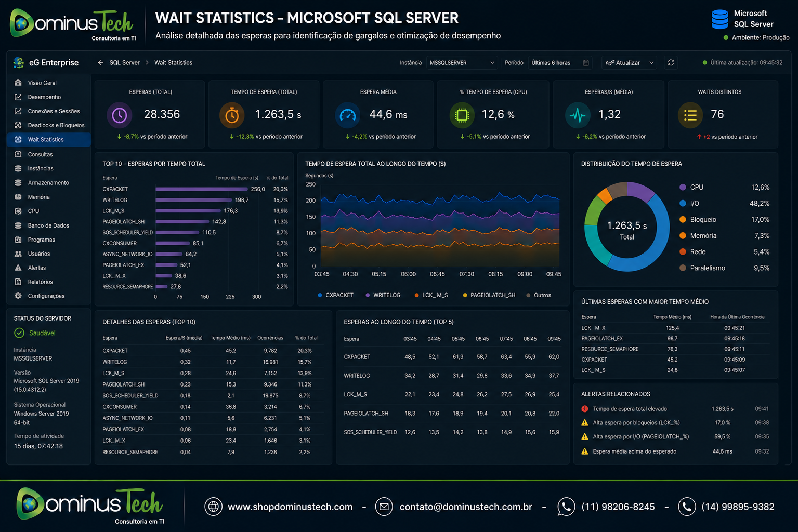
Task: Click the Configurações gear icon
Action: (x=18, y=296)
